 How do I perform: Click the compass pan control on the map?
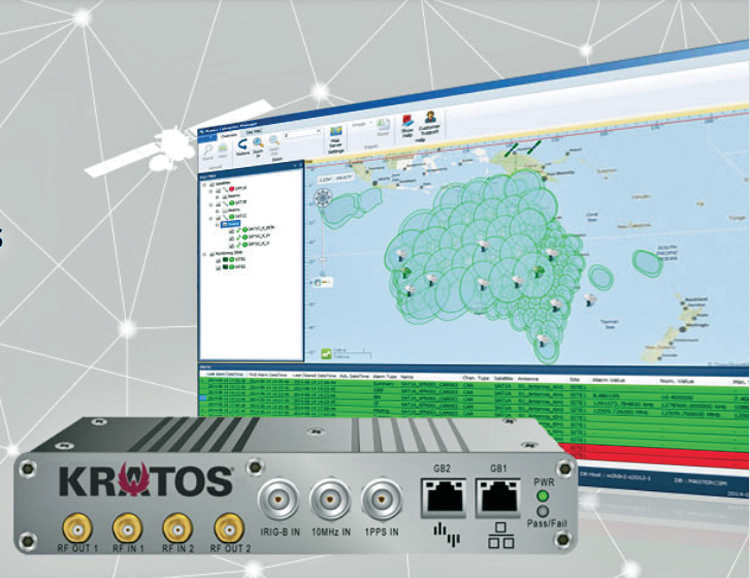click(x=323, y=198)
